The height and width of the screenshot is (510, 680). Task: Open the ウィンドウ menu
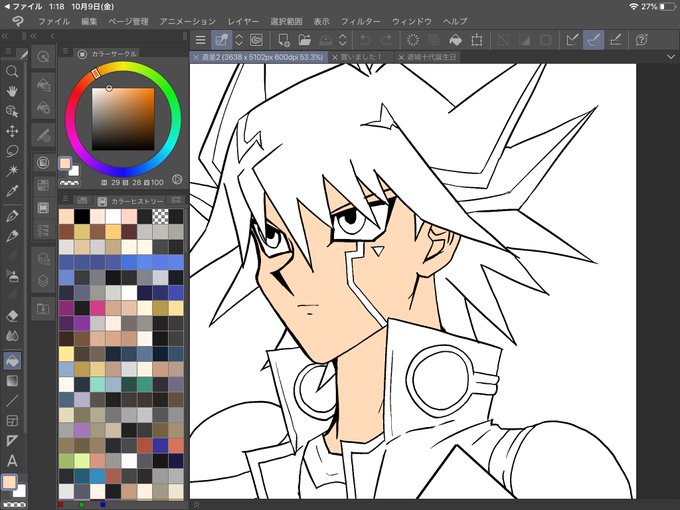pyautogui.click(x=412, y=21)
